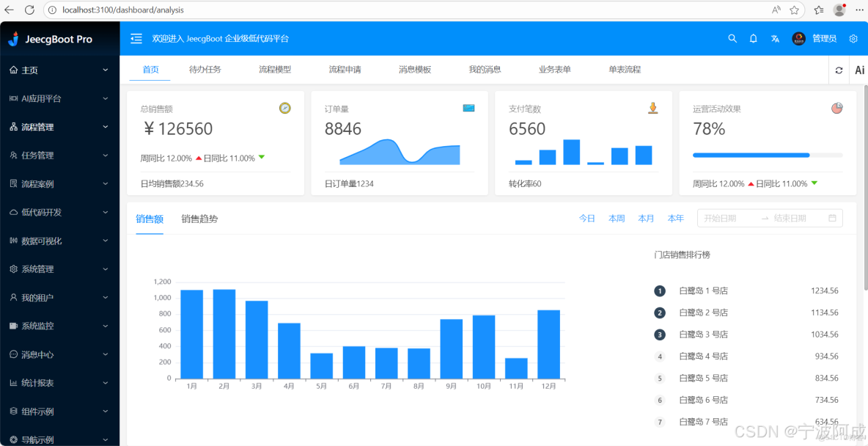Click the pie icon on 运营活动效果 card

(836, 107)
